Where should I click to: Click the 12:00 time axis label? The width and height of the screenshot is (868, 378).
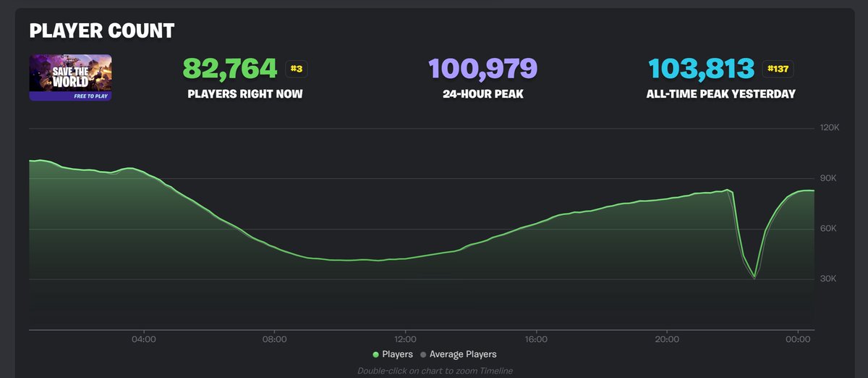405,338
